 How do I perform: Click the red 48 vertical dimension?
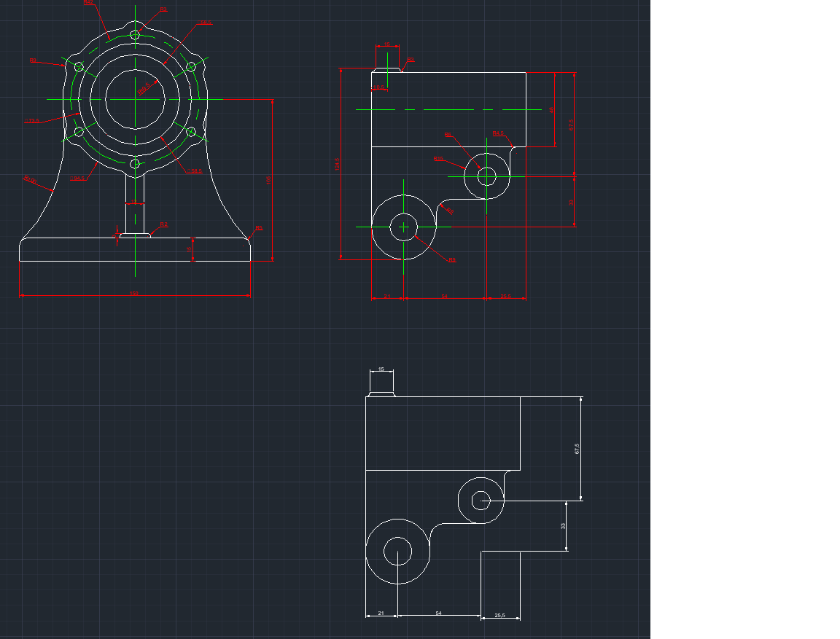[x=552, y=110]
